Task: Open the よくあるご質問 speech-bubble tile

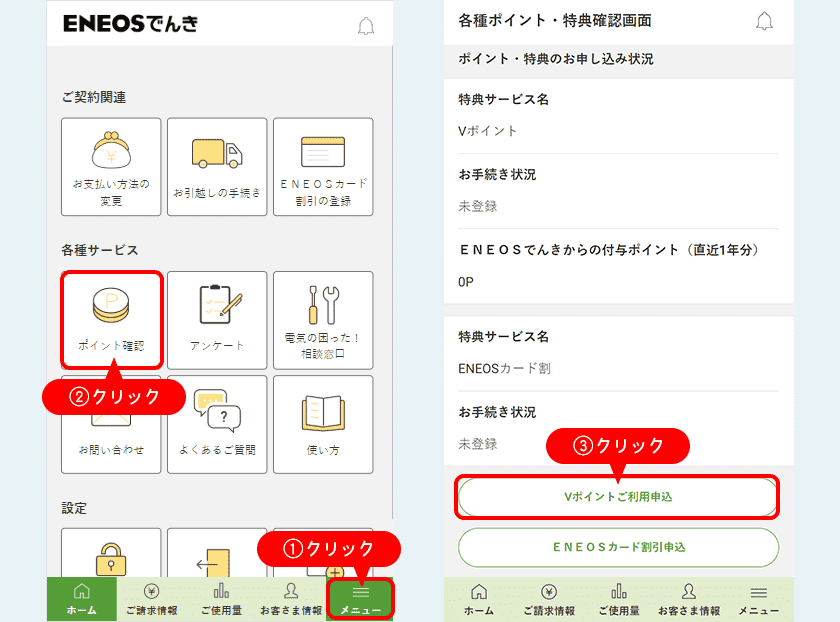Action: point(217,424)
